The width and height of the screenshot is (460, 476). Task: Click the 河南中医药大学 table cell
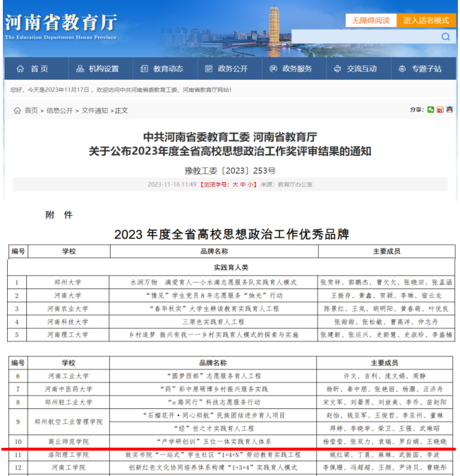[x=68, y=389]
